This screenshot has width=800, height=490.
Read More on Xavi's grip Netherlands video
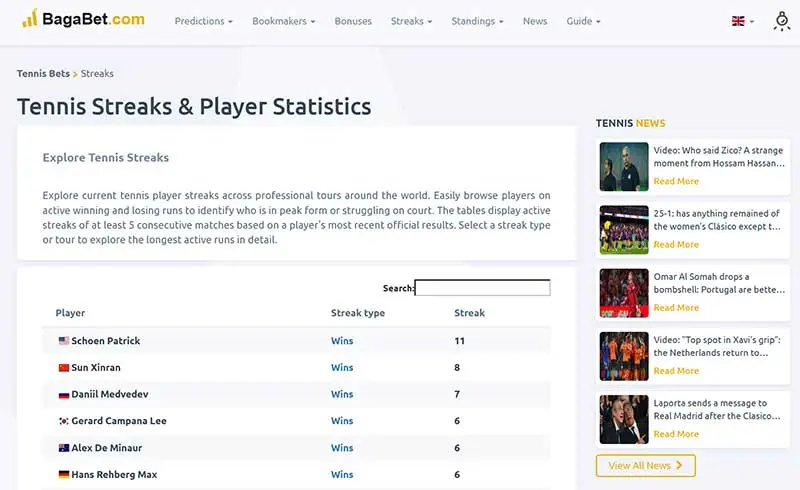(x=676, y=371)
